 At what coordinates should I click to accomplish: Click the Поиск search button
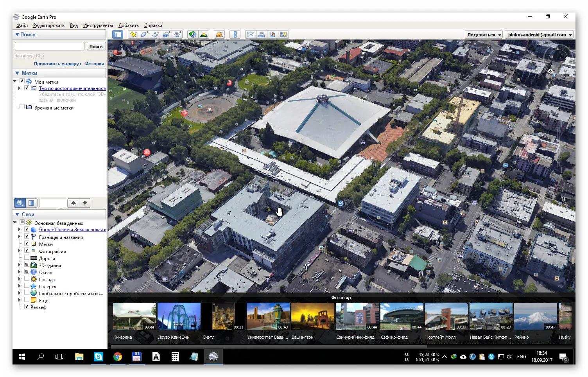click(96, 47)
